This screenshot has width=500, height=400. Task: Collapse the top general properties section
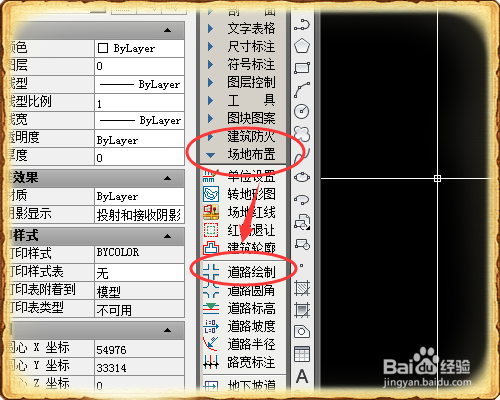pos(168,30)
